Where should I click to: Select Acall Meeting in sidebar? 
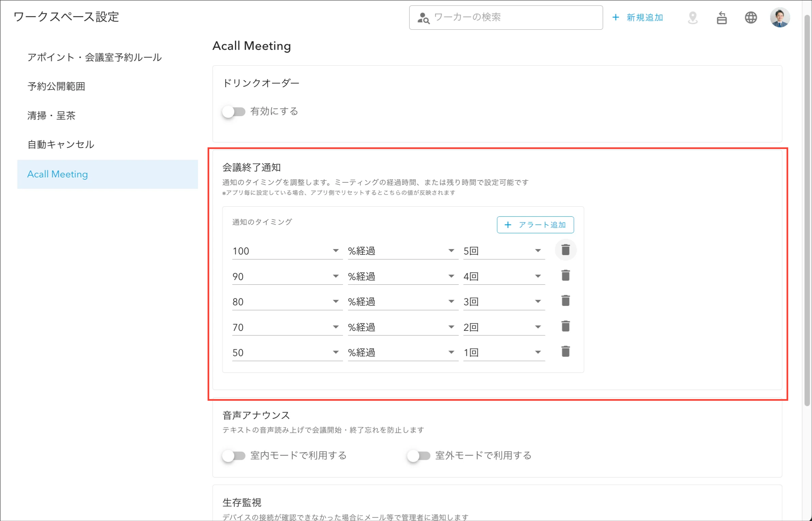coord(108,174)
